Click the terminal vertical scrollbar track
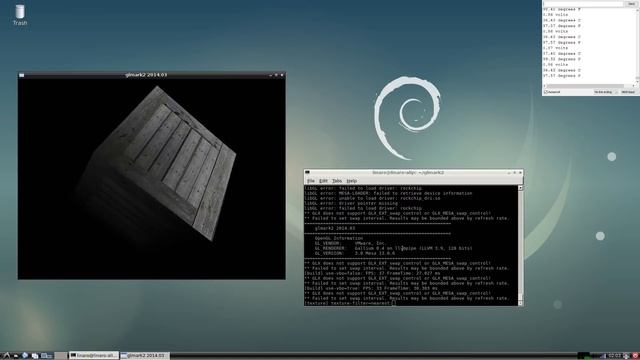Image resolution: width=640 pixels, height=360 pixels. 520,245
